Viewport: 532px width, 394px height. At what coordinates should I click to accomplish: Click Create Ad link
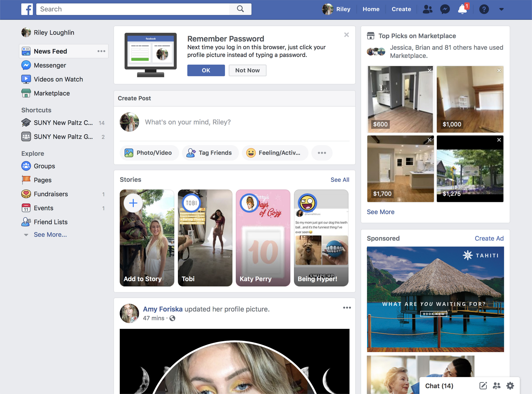pos(489,238)
